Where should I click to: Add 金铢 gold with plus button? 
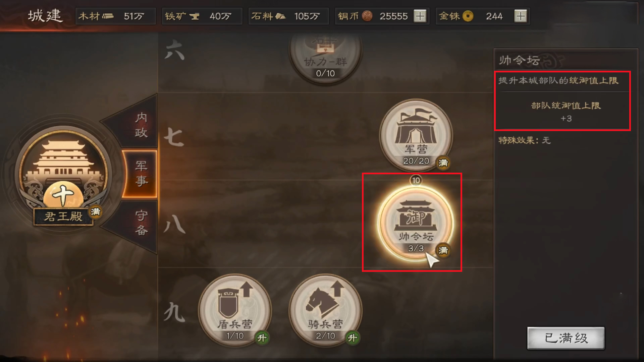pos(521,16)
